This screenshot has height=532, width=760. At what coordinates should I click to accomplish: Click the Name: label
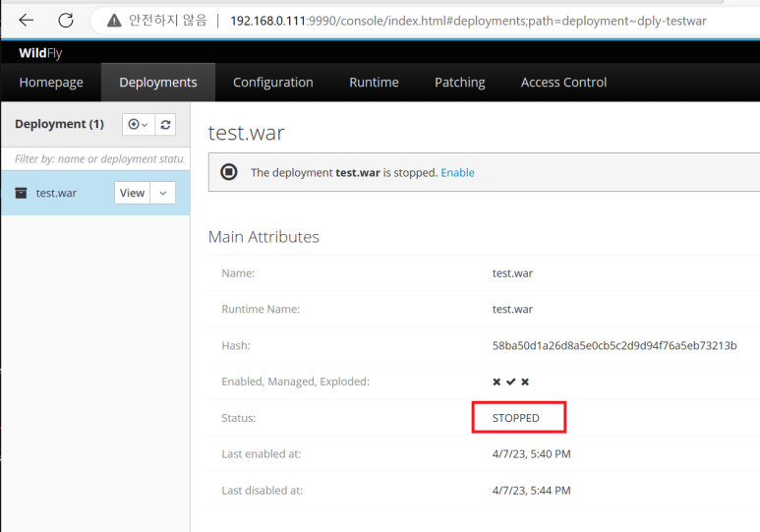pyautogui.click(x=238, y=273)
